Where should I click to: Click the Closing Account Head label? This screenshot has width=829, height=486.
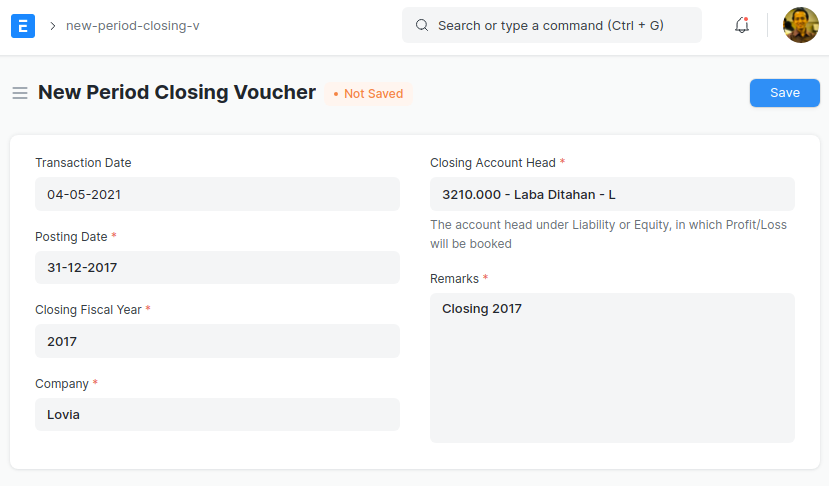point(493,163)
